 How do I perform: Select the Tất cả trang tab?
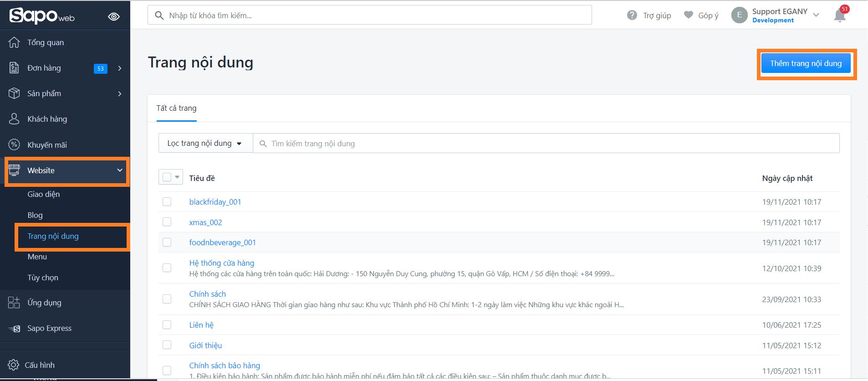pos(177,108)
